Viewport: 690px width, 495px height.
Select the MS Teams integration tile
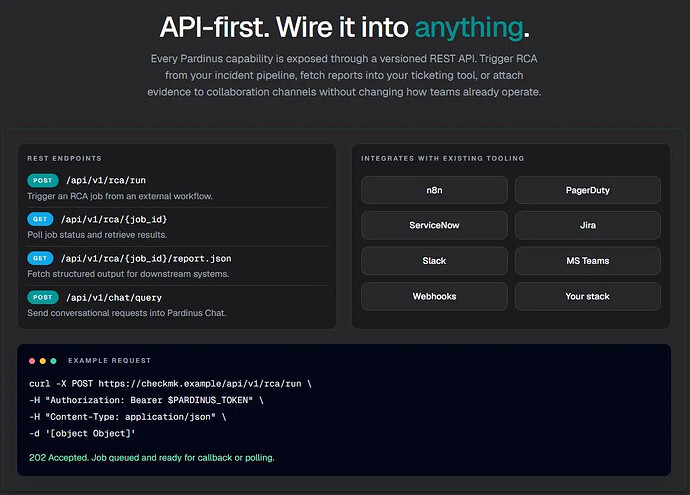tap(587, 261)
